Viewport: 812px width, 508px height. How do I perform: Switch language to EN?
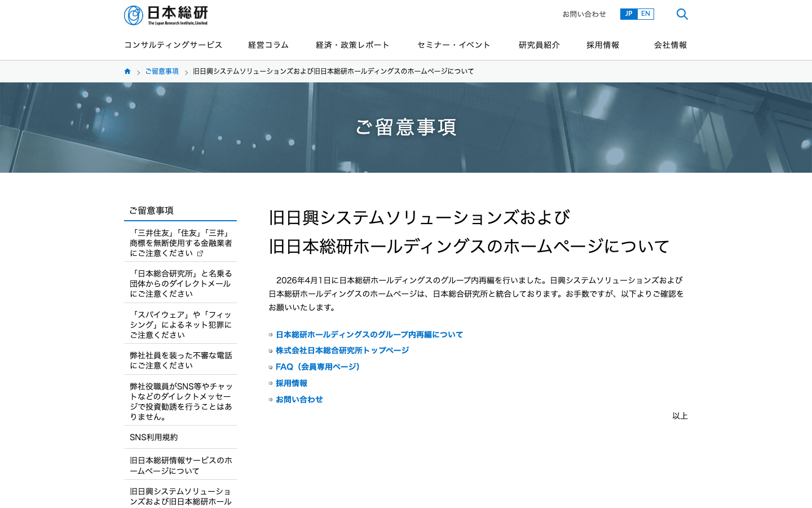coord(646,14)
